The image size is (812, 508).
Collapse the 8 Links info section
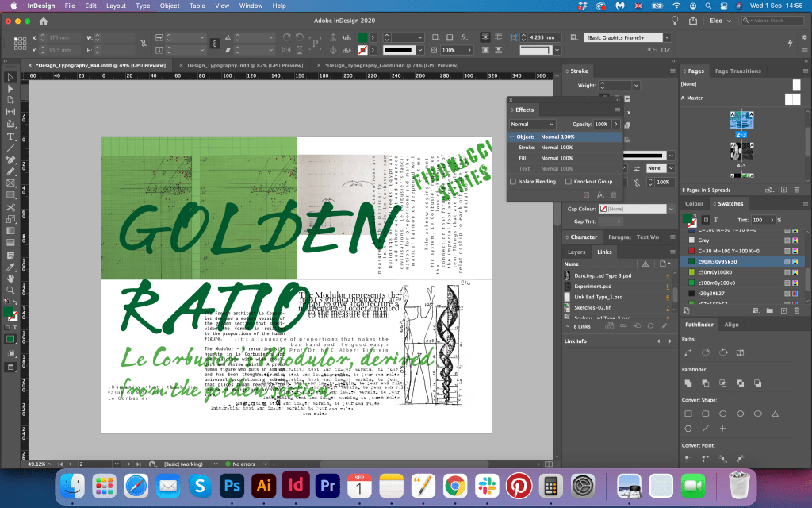tap(568, 326)
